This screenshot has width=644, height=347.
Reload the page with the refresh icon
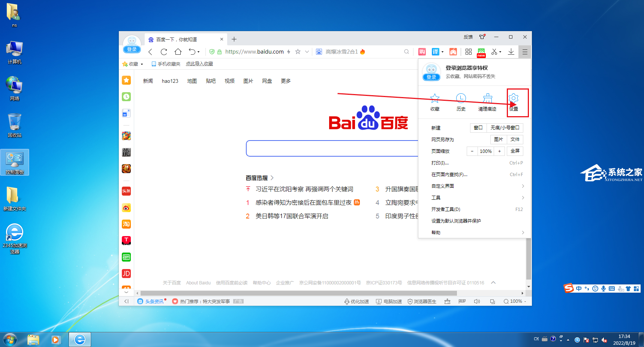click(x=164, y=52)
